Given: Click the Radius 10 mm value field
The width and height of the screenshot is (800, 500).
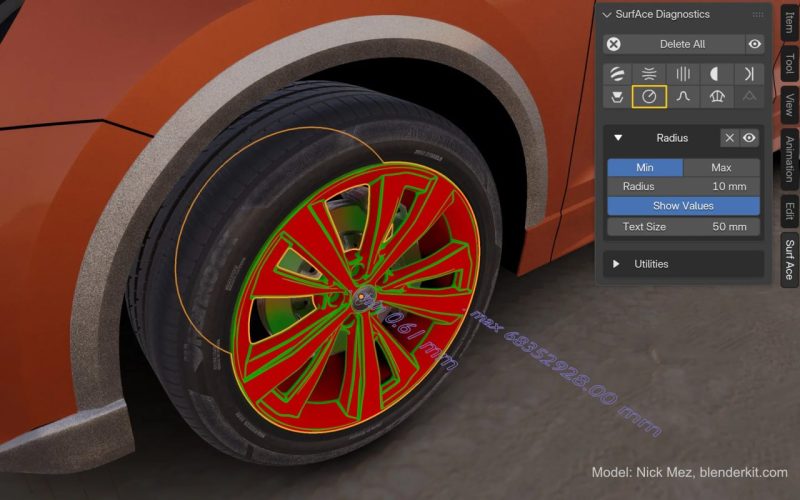Looking at the screenshot, I should pyautogui.click(x=683, y=186).
